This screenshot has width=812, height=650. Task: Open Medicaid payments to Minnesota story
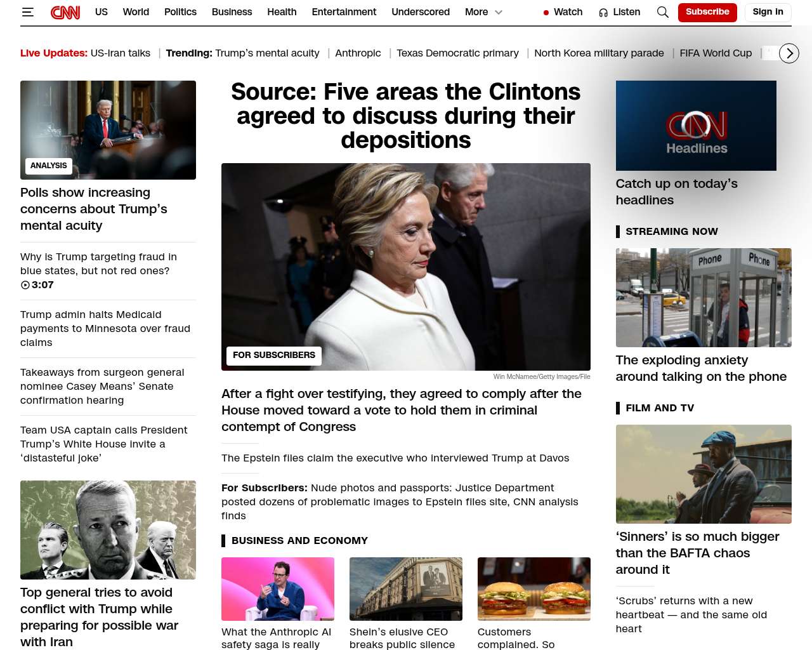(105, 328)
